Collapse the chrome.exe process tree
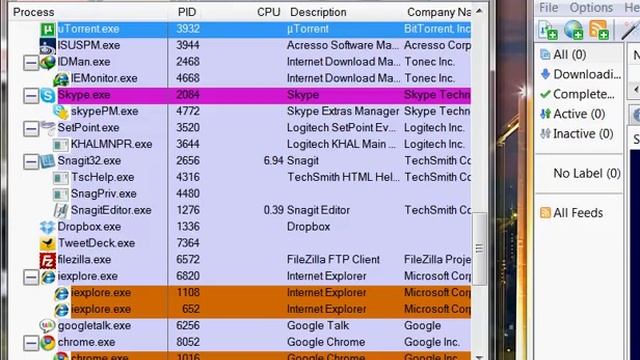640x360 pixels. (31, 343)
